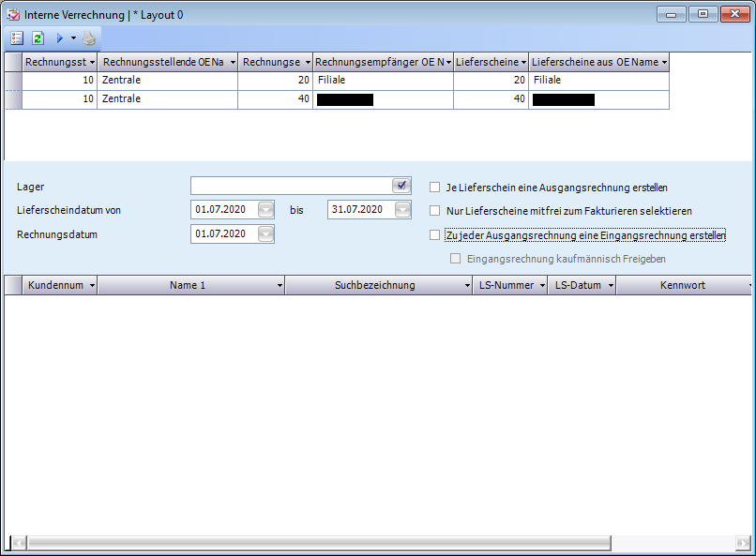Click the app icon in the title bar
756x556 pixels.
tap(13, 15)
